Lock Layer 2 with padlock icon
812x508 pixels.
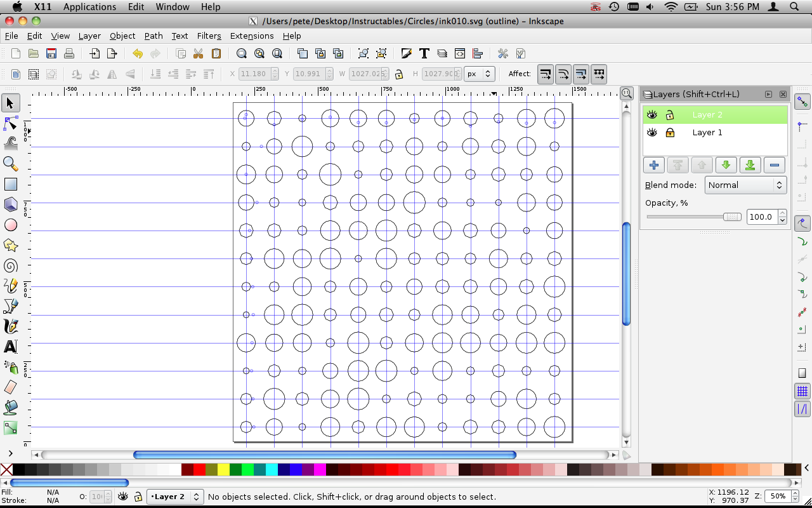(x=669, y=115)
